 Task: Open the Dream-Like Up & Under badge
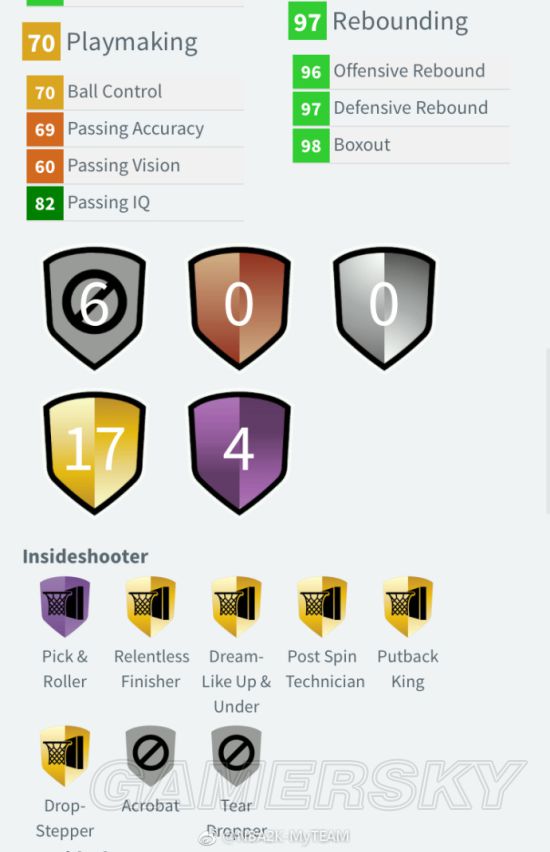236,606
